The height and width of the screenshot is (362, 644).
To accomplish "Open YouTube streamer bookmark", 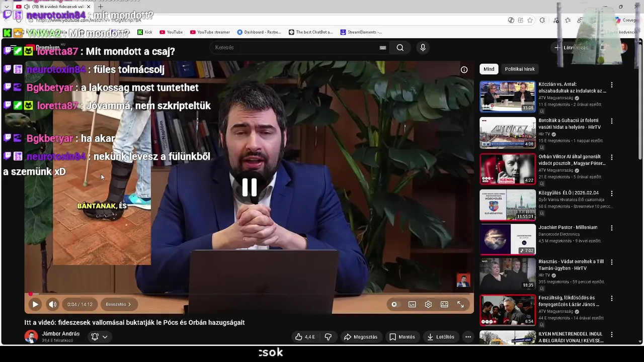I will click(210, 32).
